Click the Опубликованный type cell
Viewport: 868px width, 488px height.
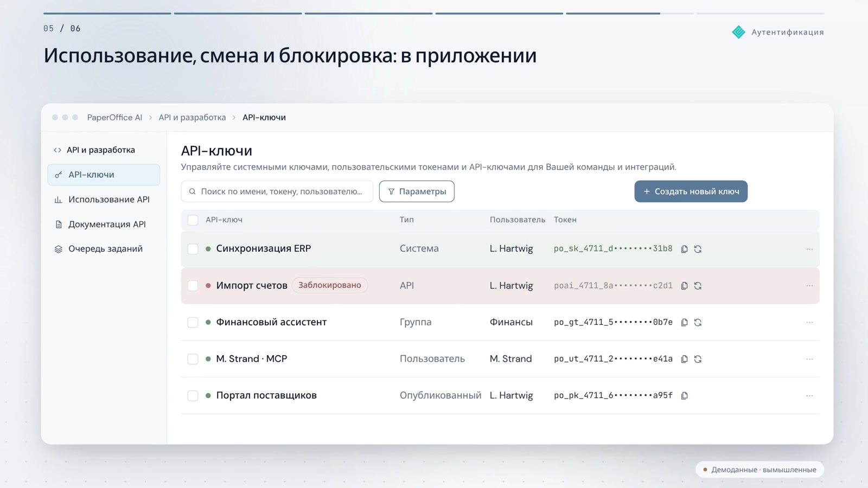coord(441,396)
